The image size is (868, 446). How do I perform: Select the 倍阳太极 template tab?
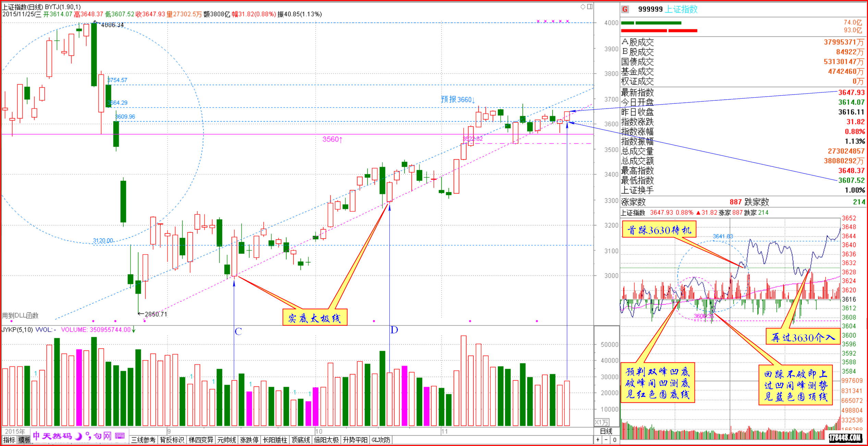326,440
